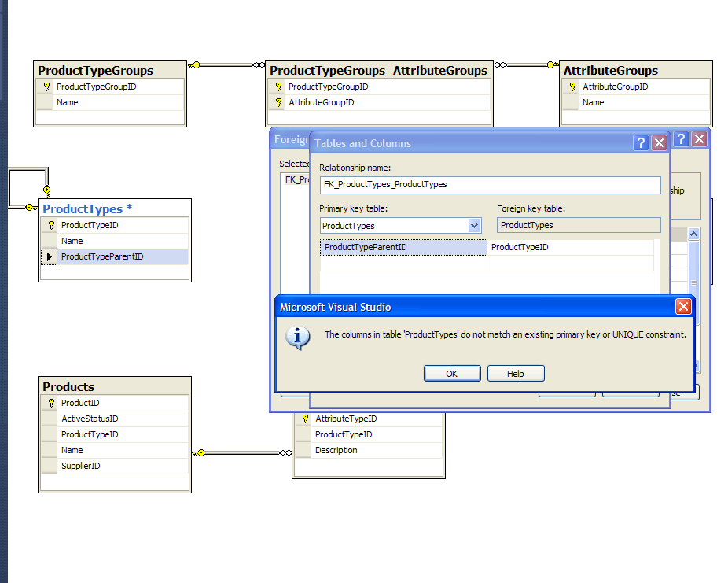728x583 pixels.
Task: Click the Foreign key table box showing ProductTypes
Action: click(x=579, y=226)
